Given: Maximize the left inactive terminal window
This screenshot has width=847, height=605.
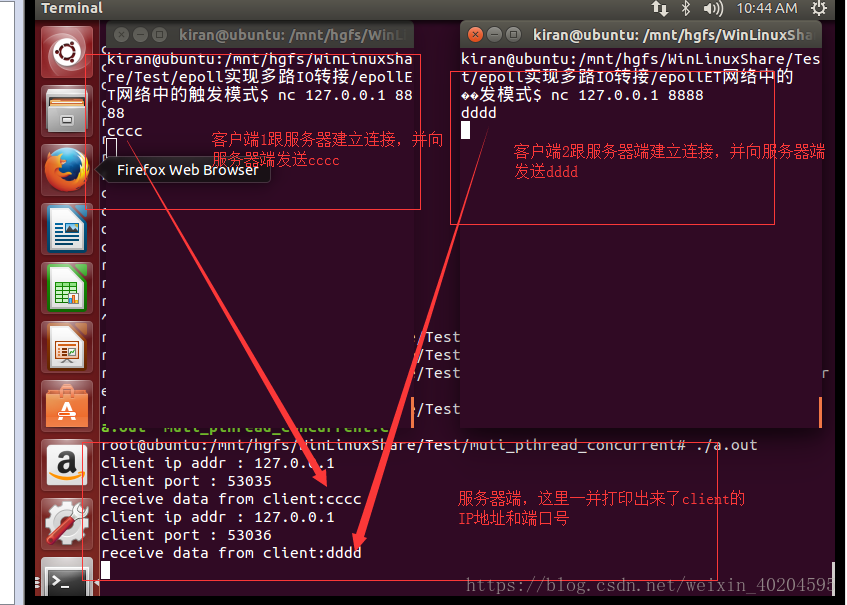Looking at the screenshot, I should pos(159,35).
